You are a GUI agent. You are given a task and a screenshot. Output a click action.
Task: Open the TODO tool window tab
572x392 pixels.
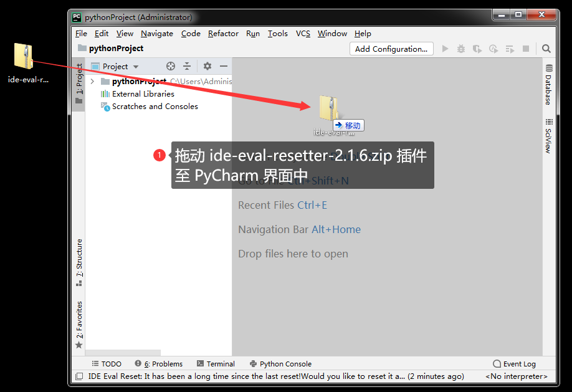(107, 363)
